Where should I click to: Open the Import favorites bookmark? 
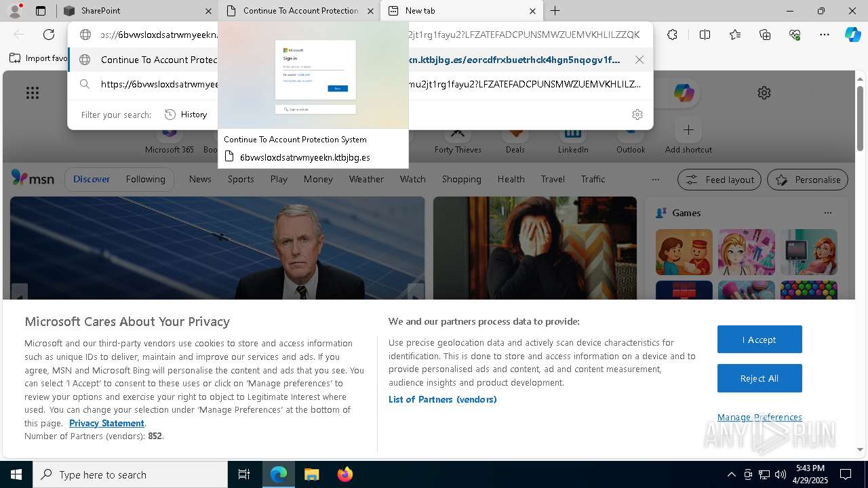point(39,58)
